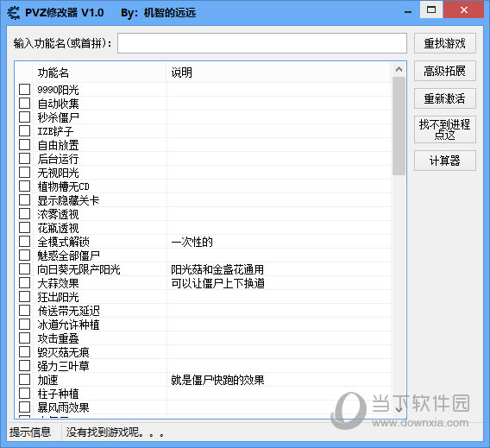
Task: Tick the 9990阳光 checkbox
Action: (24, 90)
